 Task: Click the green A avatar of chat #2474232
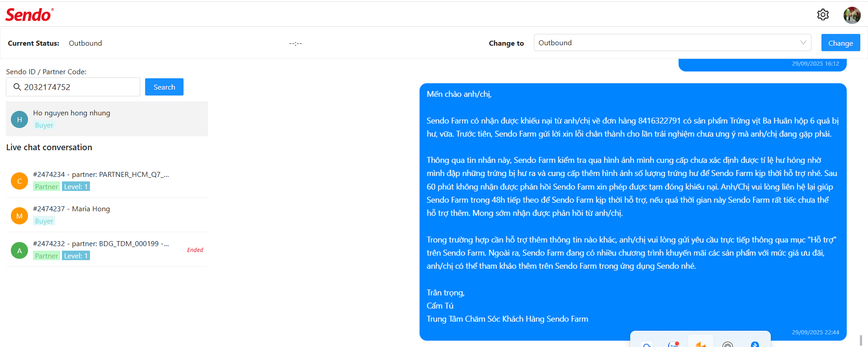click(x=19, y=250)
